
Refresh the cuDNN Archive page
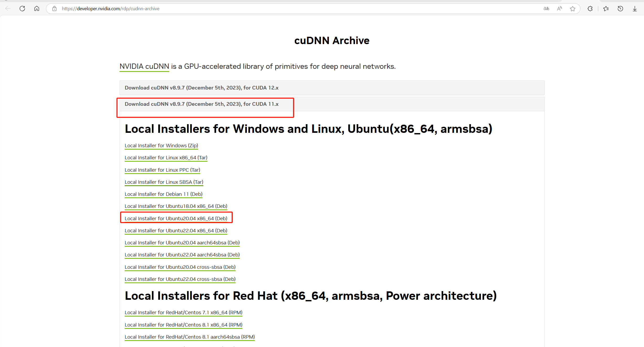point(22,8)
